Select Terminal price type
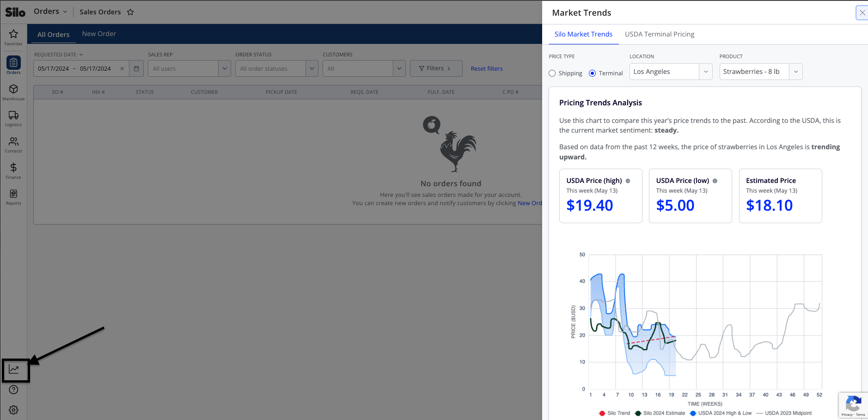Viewport: 868px width, 420px height. point(593,73)
